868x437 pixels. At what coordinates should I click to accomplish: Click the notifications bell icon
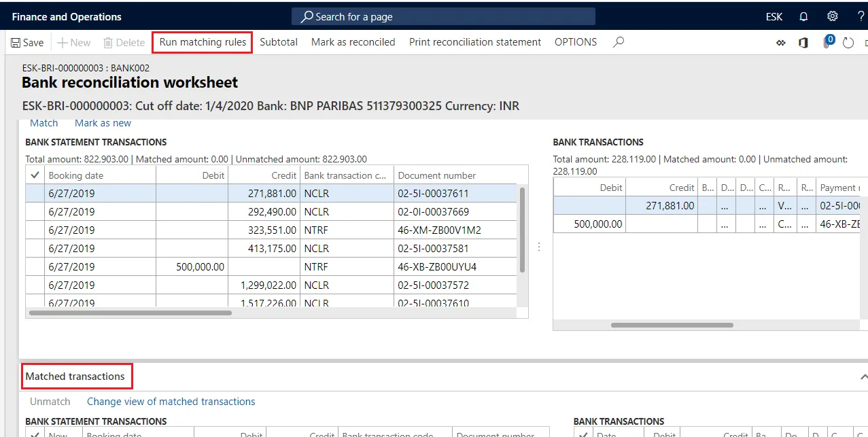click(803, 16)
